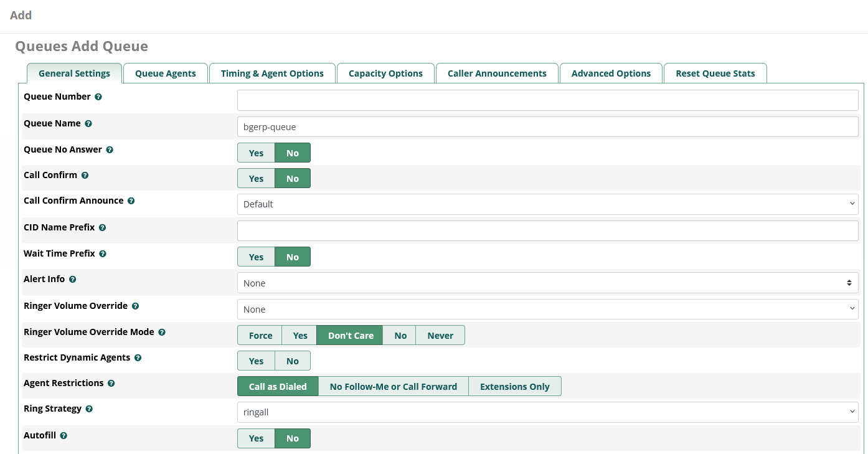This screenshot has width=868, height=454.
Task: Click the Ring Strategy help icon
Action: tap(89, 409)
